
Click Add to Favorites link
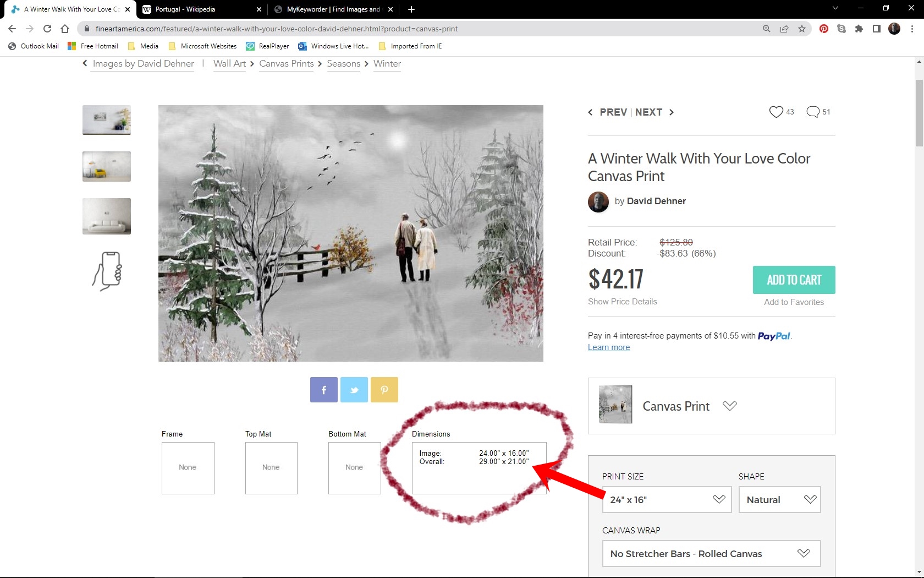[x=794, y=302]
